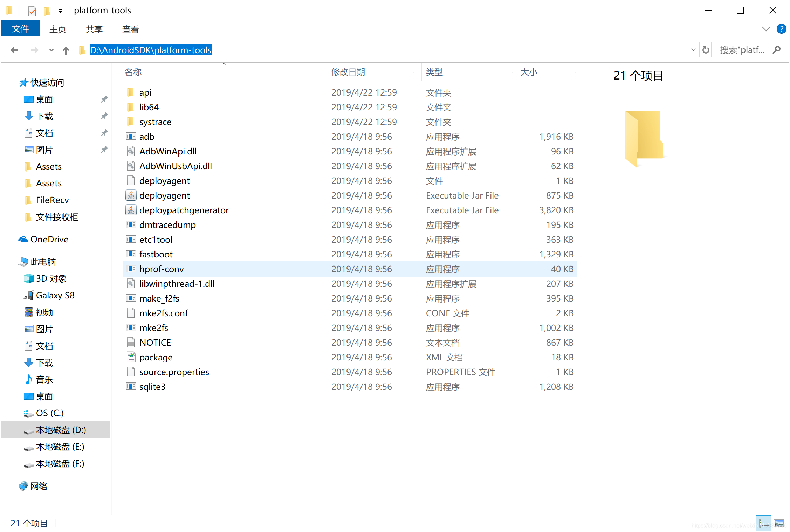Sort by 大小 column header
The width and height of the screenshot is (790, 532).
(x=529, y=72)
